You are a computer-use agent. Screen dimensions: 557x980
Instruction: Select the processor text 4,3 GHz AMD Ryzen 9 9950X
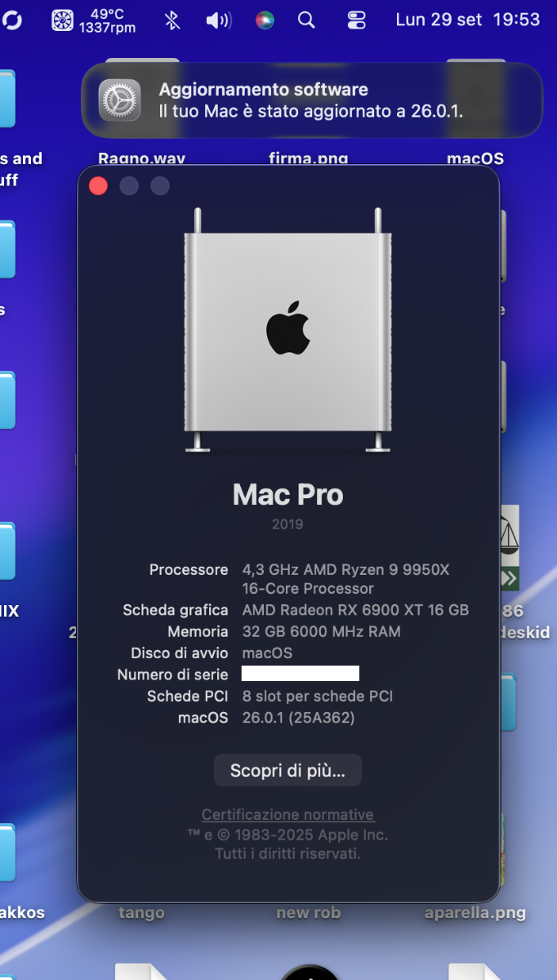pyautogui.click(x=346, y=569)
